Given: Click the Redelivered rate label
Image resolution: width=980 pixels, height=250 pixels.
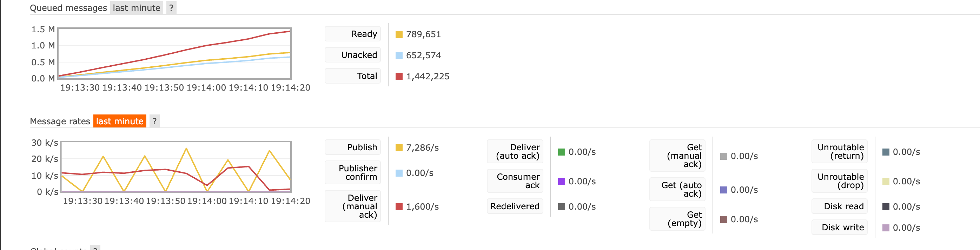Looking at the screenshot, I should point(515,206).
